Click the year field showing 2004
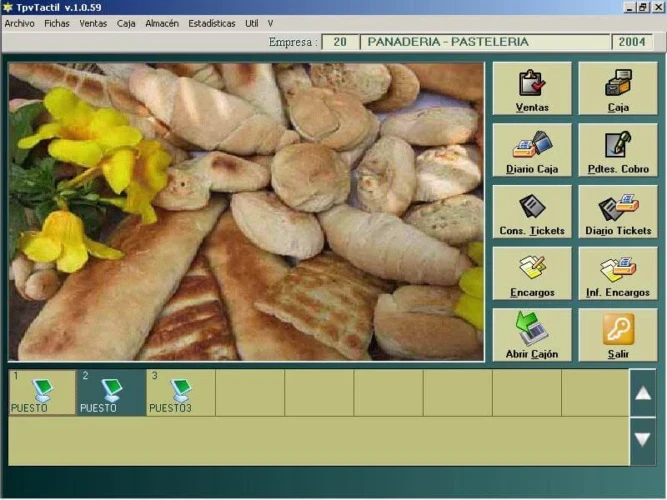 tap(632, 42)
